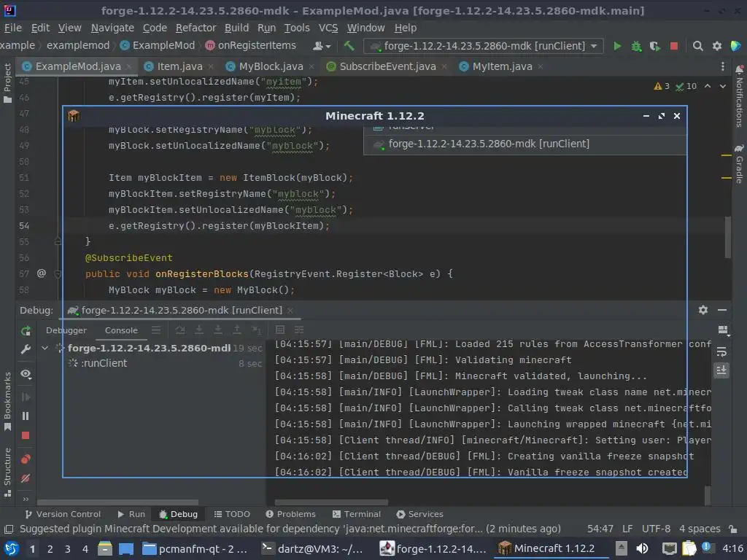The width and height of the screenshot is (747, 560).
Task: Open the Terminal tool window
Action: tap(356, 514)
